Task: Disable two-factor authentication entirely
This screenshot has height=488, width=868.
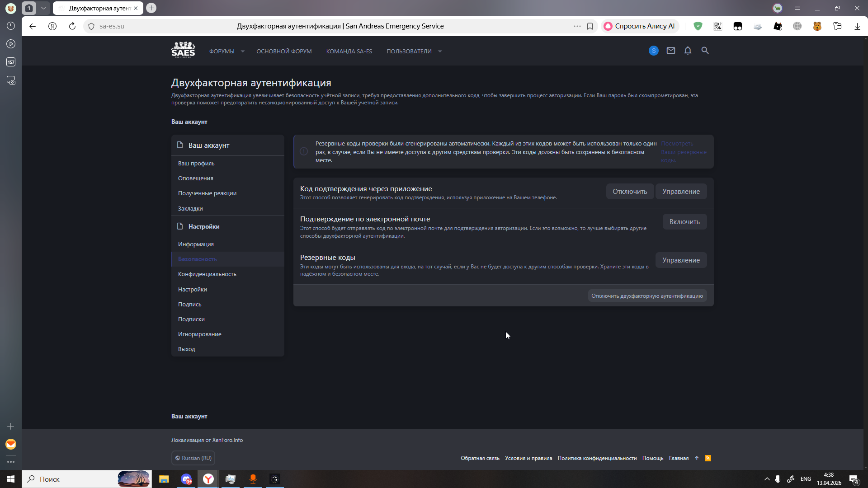Action: point(647,296)
